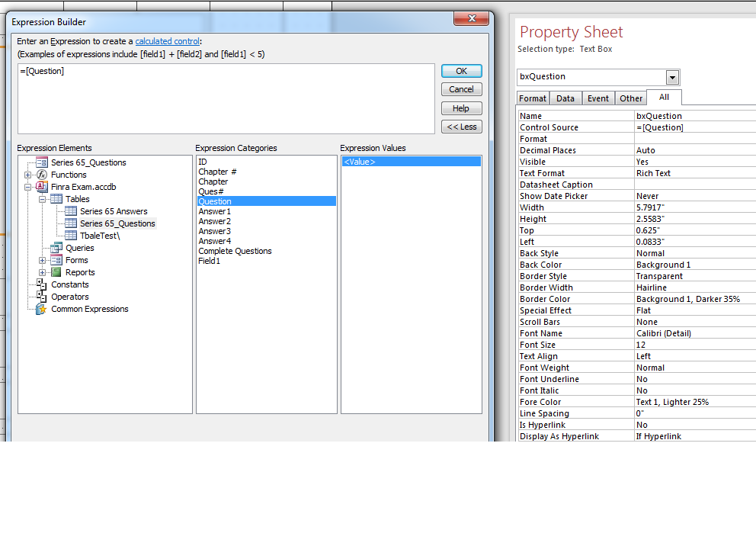Select Question in Expression Categories
Viewport: 756px width, 546px height.
point(267,201)
